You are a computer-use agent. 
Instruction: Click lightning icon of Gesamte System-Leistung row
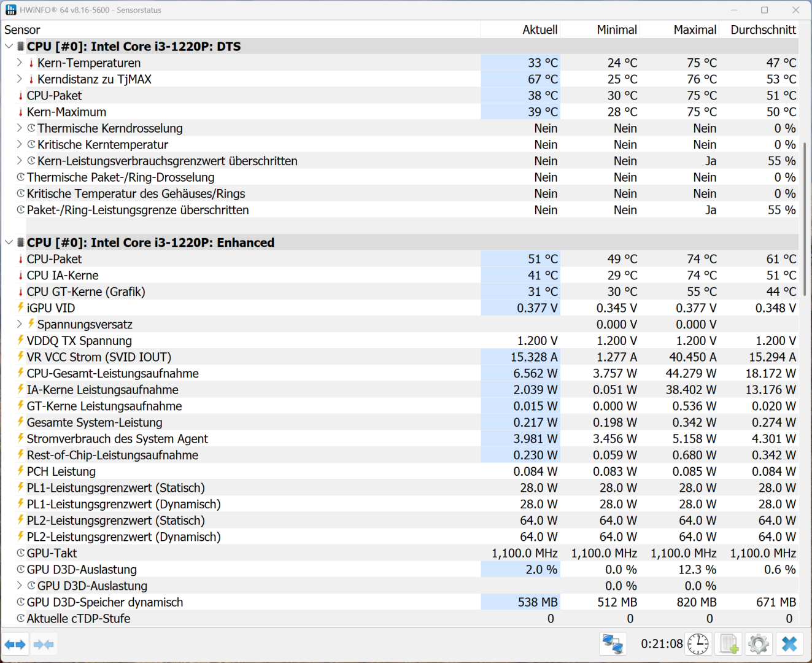[21, 422]
